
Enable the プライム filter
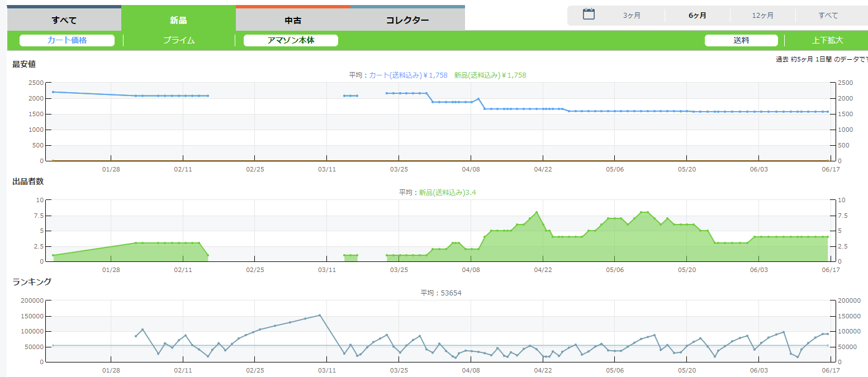(x=179, y=40)
